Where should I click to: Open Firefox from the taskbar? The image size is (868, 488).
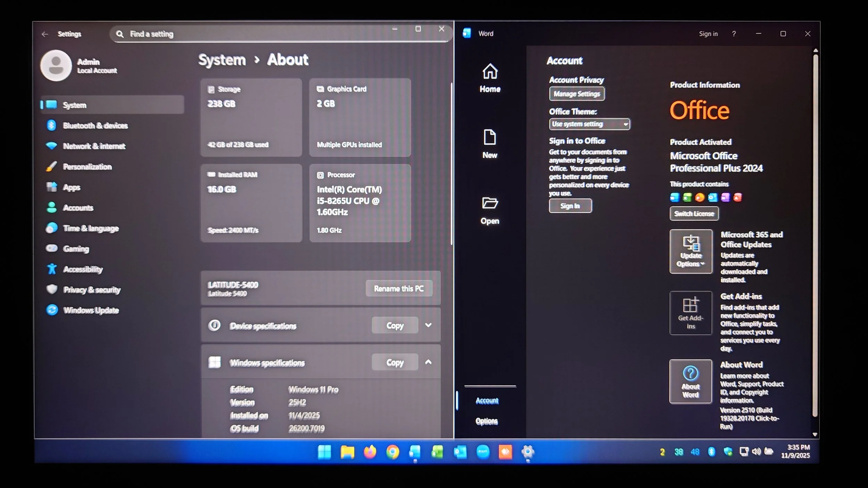(x=370, y=452)
